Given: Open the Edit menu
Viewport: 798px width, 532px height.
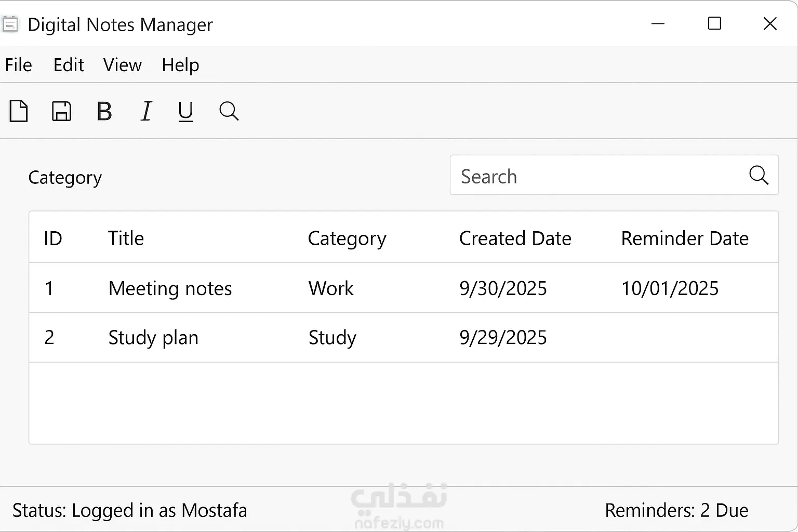Looking at the screenshot, I should [x=69, y=65].
